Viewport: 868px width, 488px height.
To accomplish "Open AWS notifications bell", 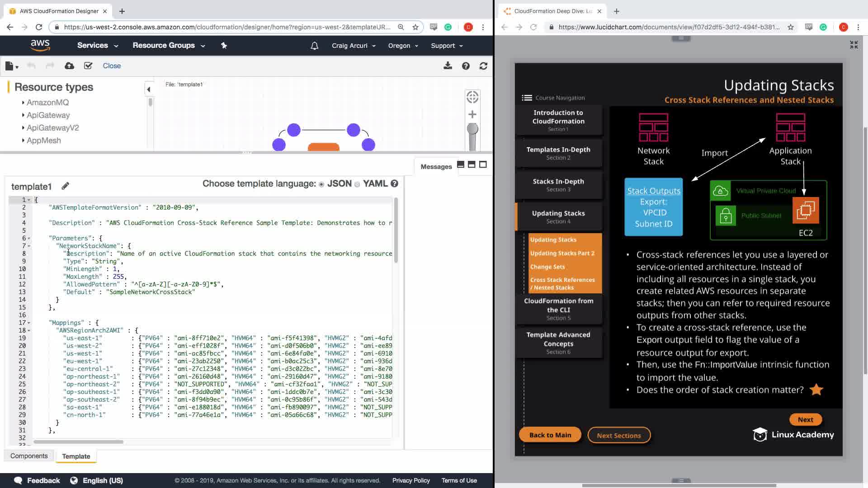I will pos(315,46).
